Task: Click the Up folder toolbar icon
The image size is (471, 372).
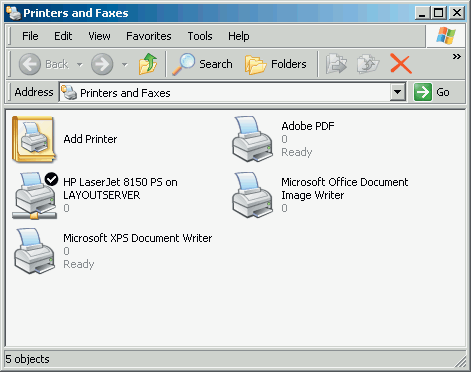Action: click(x=148, y=64)
